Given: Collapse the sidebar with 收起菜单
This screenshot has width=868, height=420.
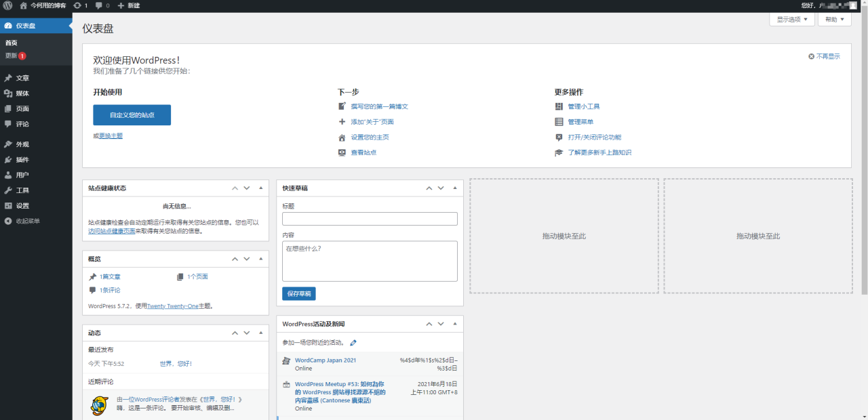Looking at the screenshot, I should tap(36, 221).
